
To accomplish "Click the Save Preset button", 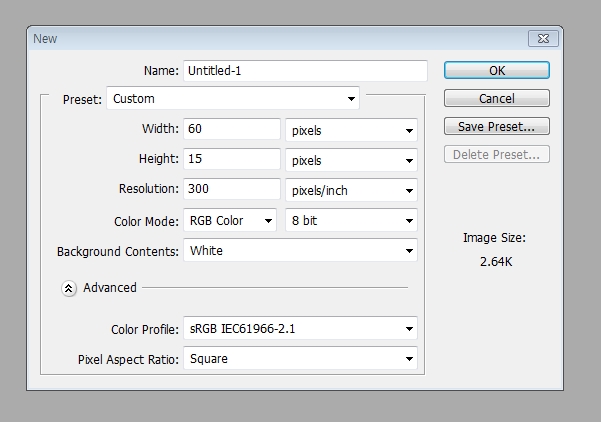I will coord(496,127).
